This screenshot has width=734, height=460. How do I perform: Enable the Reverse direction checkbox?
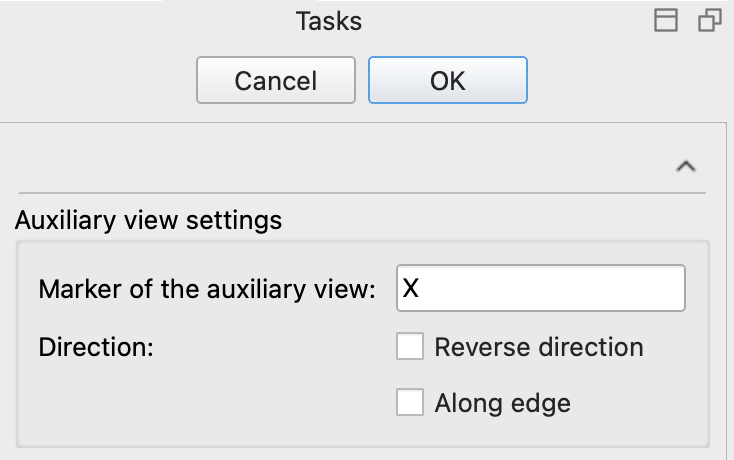[x=410, y=347]
